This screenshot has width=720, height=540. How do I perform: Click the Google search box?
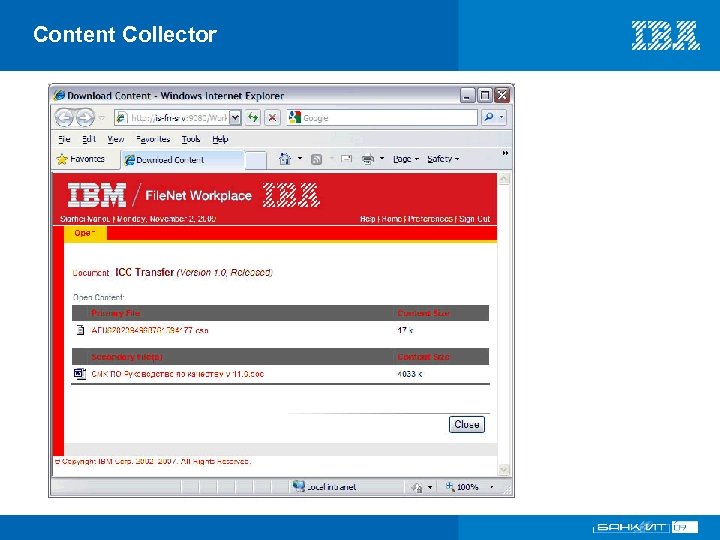pos(382,118)
